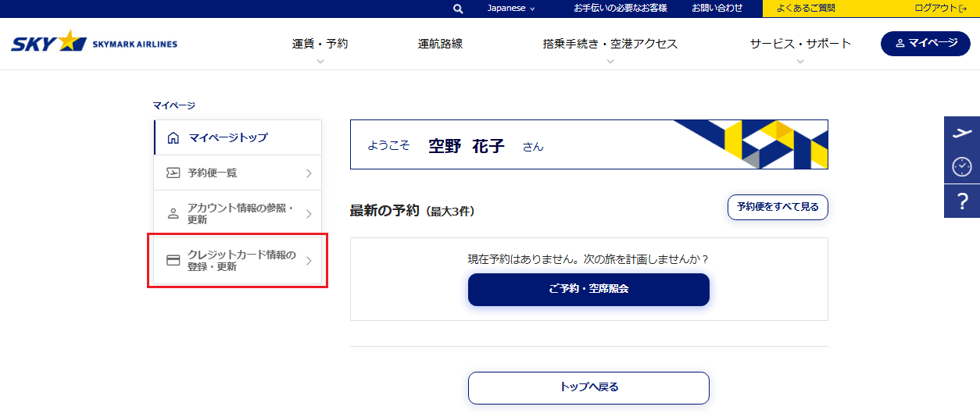Click the person icon beside アカウント情報
Screen dimensions: 980x417
[x=173, y=214]
